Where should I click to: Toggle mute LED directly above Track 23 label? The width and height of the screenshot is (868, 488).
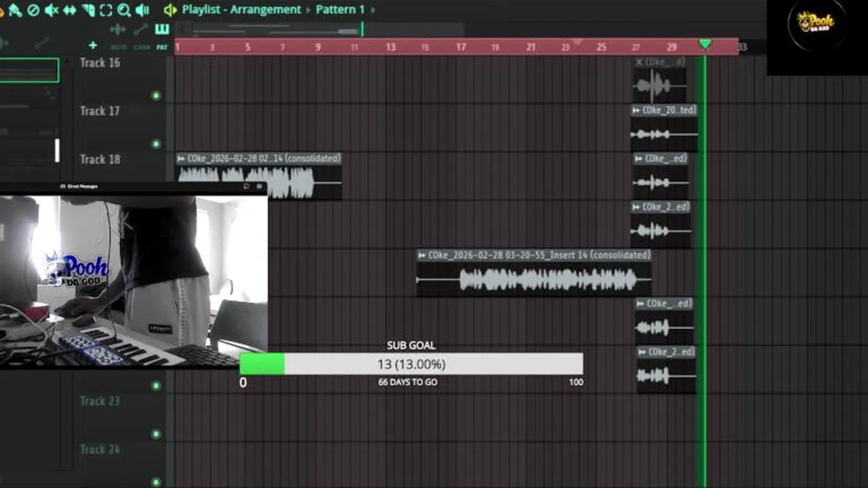coord(156,386)
